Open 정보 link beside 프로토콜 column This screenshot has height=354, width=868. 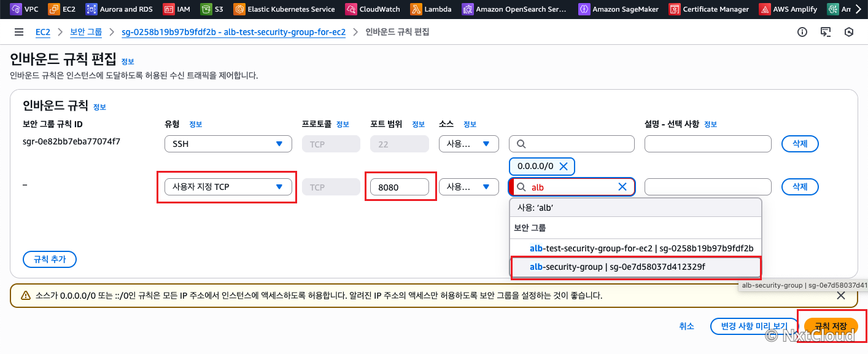pos(343,124)
